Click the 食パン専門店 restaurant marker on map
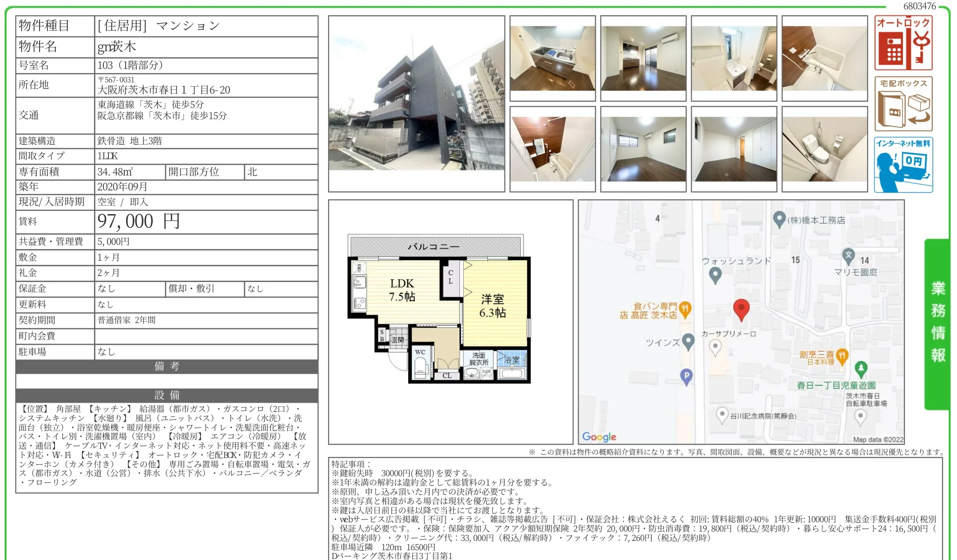Image resolution: width=957 pixels, height=560 pixels. click(x=685, y=309)
